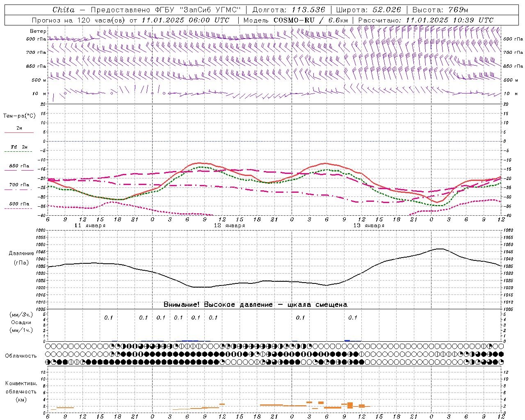Click the green dashed Td 2м legend line
525x420 pixels.
tap(18, 152)
